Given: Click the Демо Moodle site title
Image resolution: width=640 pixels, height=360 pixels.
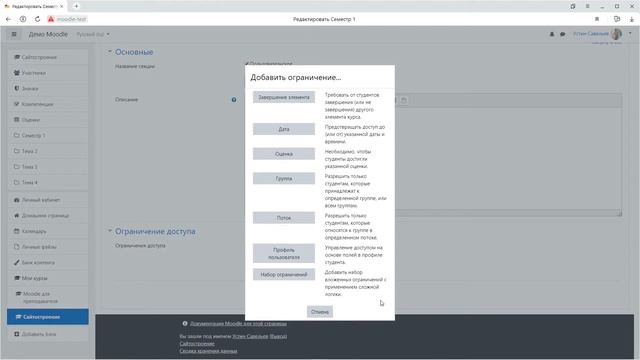Looking at the screenshot, I should pos(48,34).
